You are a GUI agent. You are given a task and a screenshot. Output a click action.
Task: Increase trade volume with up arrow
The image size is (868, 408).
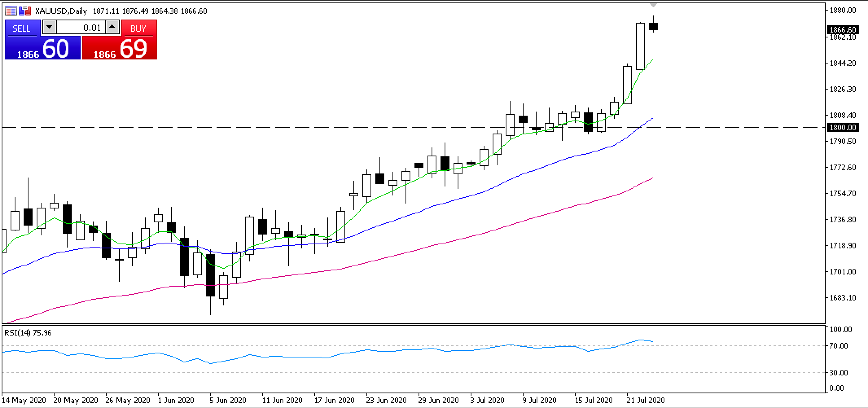[112, 28]
